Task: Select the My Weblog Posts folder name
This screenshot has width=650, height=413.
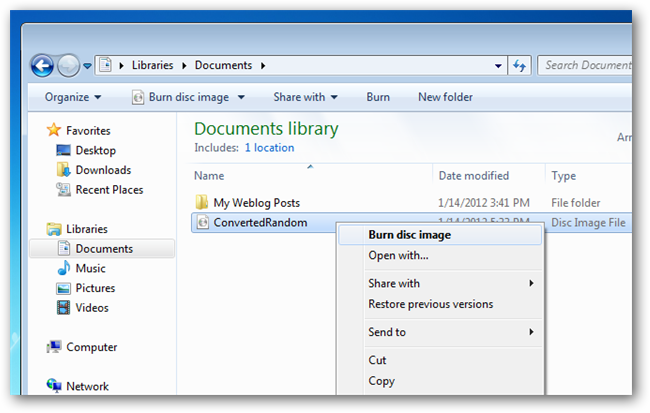Action: pyautogui.click(x=256, y=203)
